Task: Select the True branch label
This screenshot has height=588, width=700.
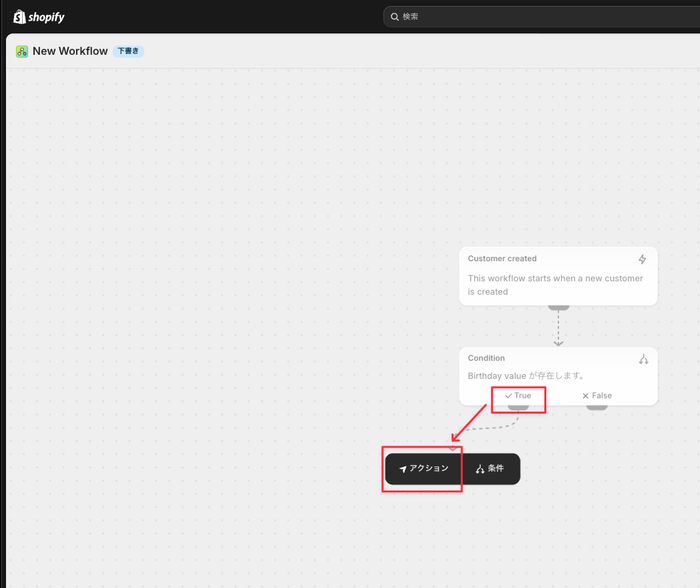Action: click(x=518, y=396)
